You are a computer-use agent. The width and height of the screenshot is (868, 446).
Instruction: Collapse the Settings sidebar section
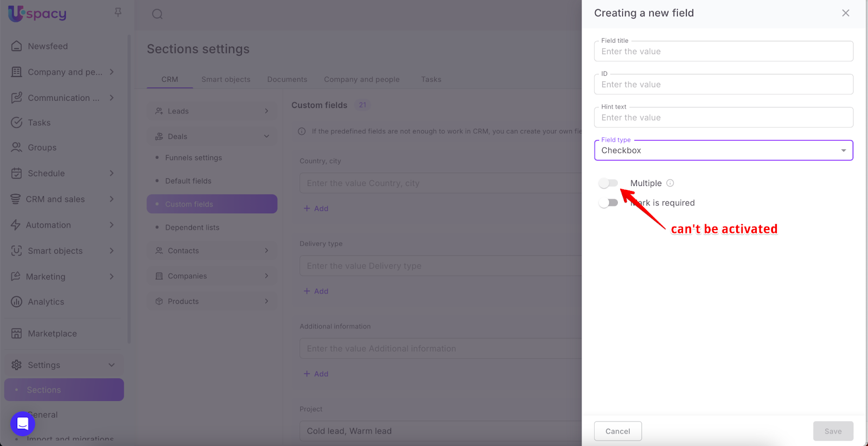[x=112, y=365]
